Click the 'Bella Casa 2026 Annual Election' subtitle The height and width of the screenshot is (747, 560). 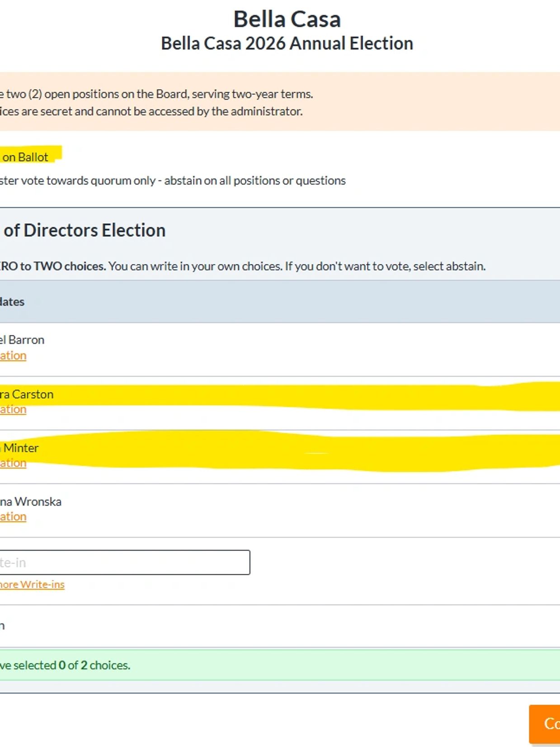pyautogui.click(x=287, y=44)
